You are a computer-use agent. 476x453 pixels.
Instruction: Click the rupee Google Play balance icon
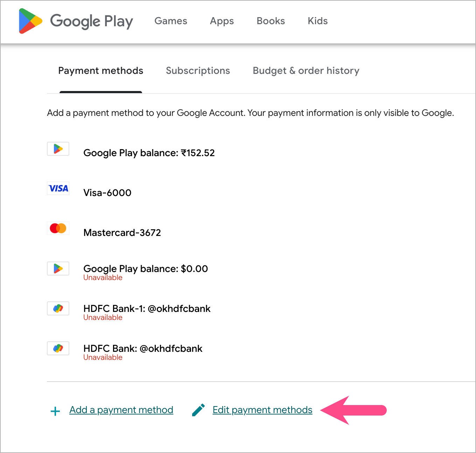(x=58, y=149)
